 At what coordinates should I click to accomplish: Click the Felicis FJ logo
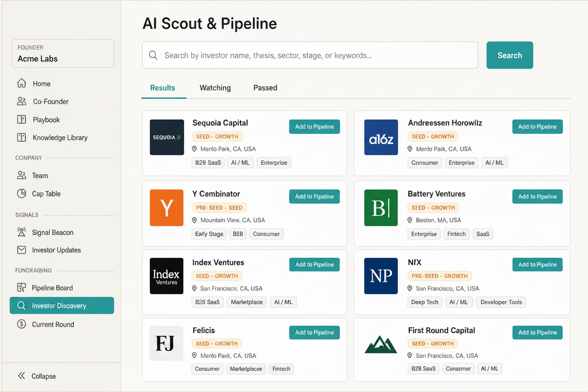click(x=167, y=343)
